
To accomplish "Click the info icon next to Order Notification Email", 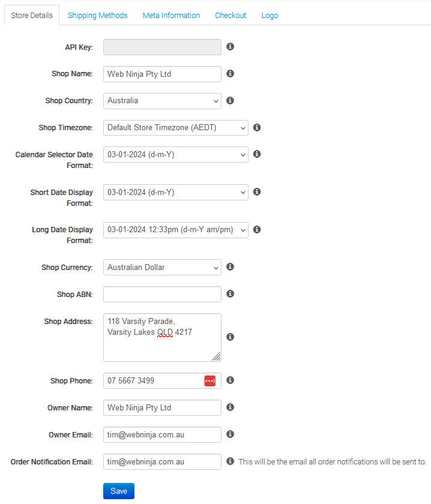I will point(230,461).
